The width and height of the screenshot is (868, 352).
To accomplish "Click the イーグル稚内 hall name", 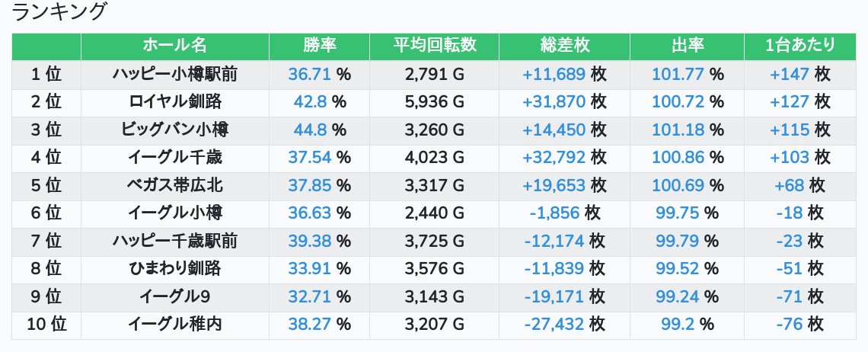I will 174,325.
